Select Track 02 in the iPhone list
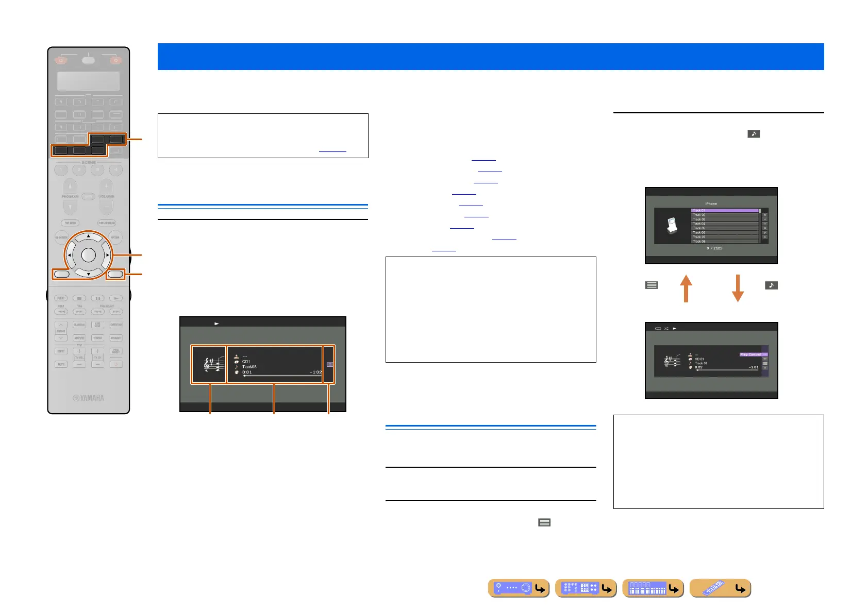Screen dimensions: 868x613 (725, 215)
